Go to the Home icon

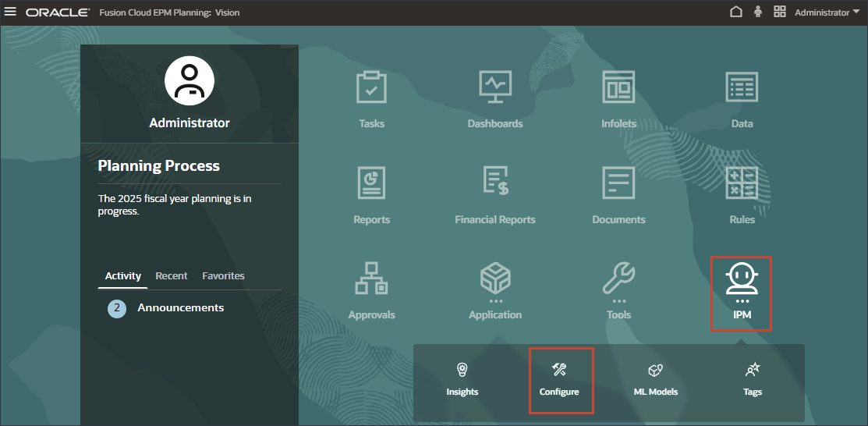[735, 12]
